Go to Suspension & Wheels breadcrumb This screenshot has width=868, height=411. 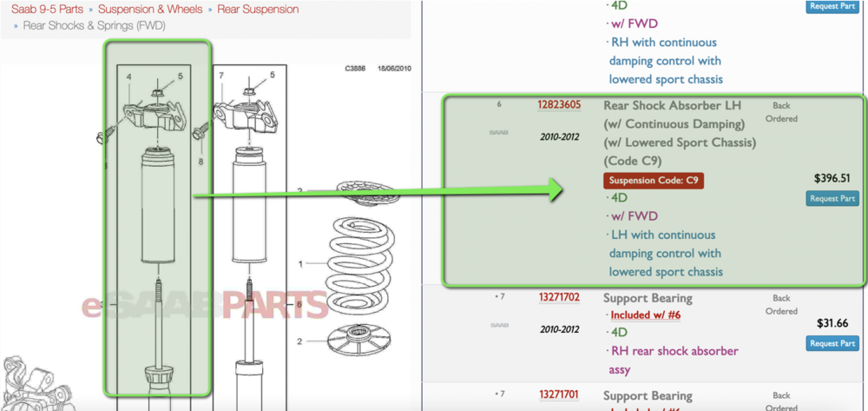[x=150, y=10]
